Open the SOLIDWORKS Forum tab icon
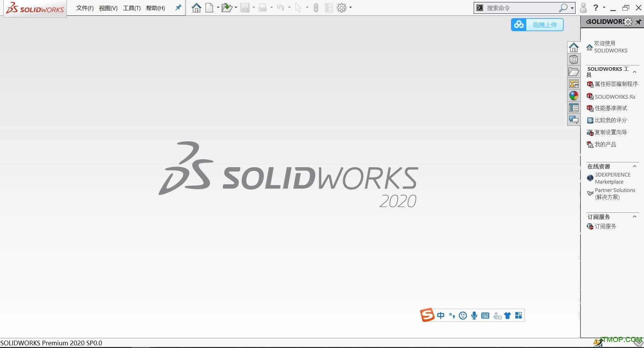This screenshot has height=348, width=644. point(574,120)
